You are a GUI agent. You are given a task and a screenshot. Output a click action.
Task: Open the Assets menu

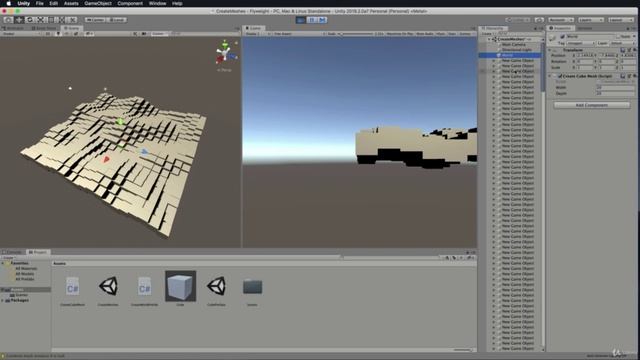point(71,3)
